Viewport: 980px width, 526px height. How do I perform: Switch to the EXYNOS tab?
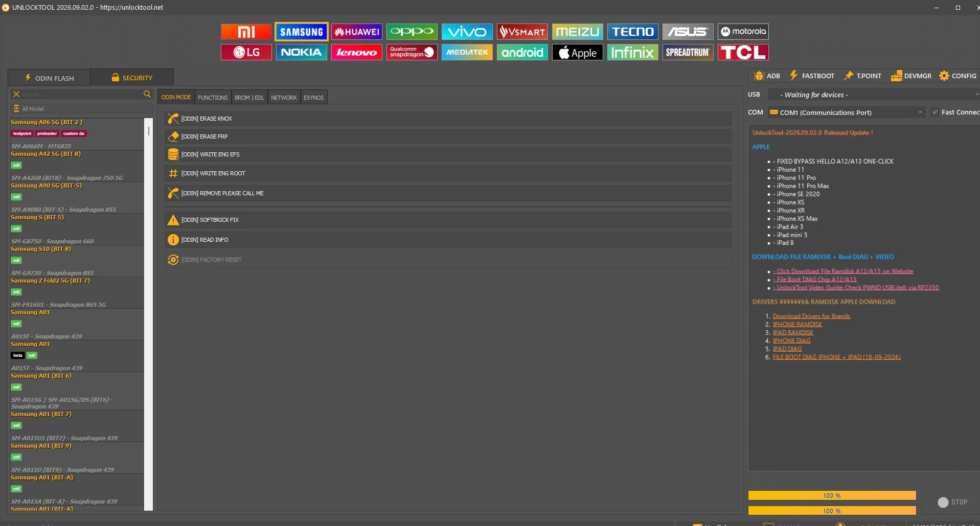click(x=313, y=98)
